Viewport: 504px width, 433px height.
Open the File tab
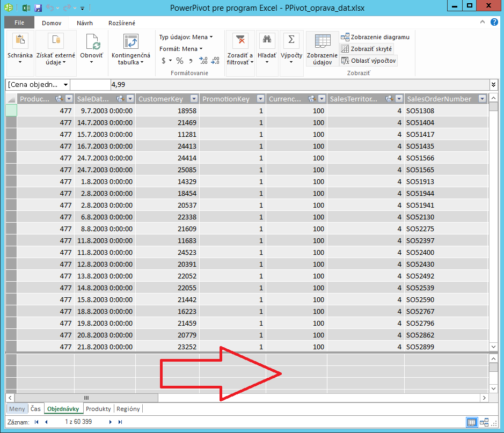(x=19, y=23)
